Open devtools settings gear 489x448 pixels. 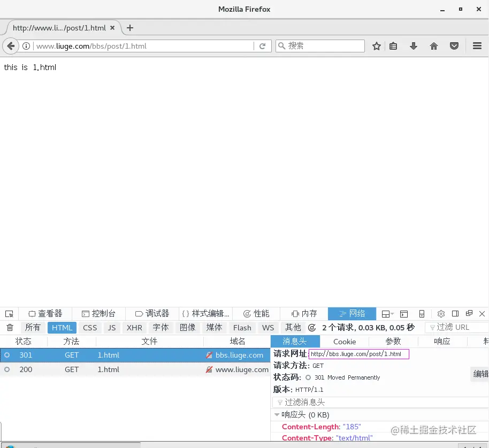(x=441, y=314)
